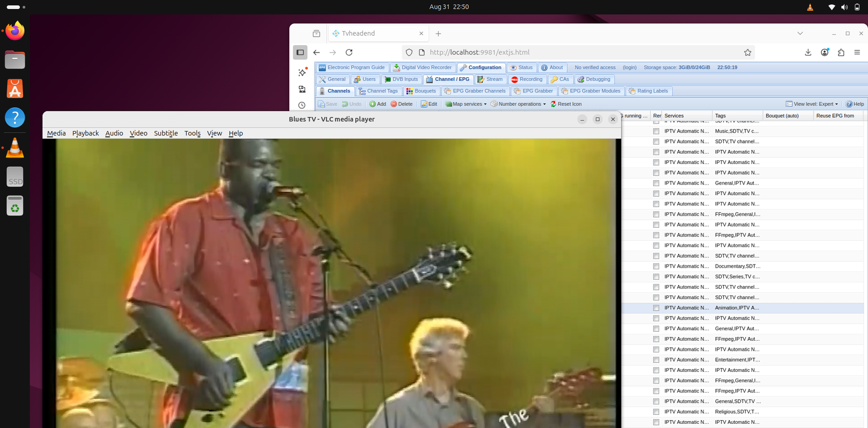Screen dimensions: 868x428
Task: Open the General configuration tab
Action: (332, 79)
